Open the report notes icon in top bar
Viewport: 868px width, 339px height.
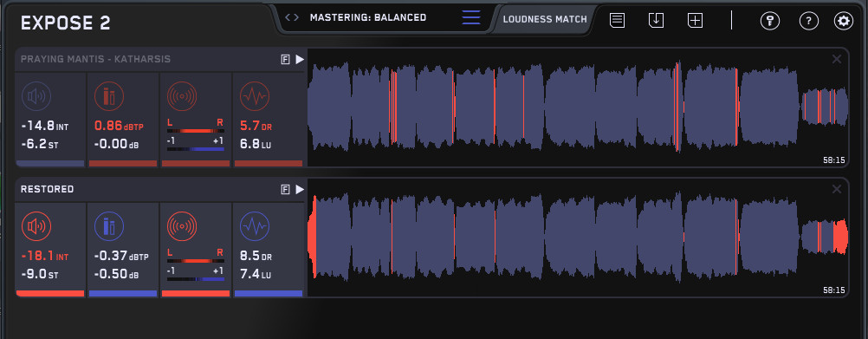coord(618,21)
